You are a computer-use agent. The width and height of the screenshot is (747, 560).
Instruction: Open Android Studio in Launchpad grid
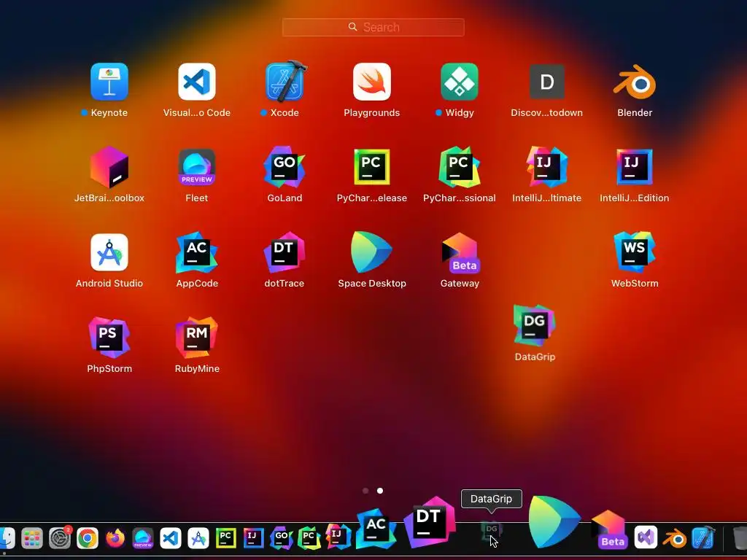(x=109, y=252)
